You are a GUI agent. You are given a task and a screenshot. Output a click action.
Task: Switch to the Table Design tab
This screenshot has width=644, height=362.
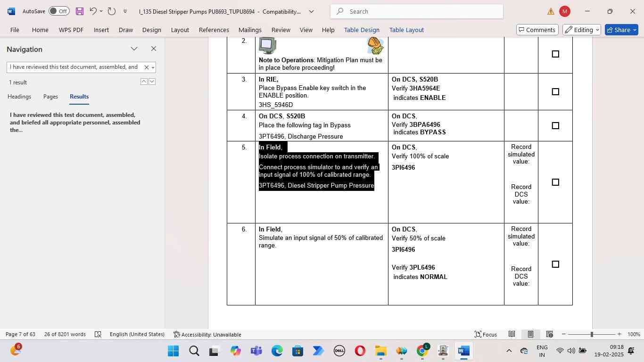[x=362, y=30]
